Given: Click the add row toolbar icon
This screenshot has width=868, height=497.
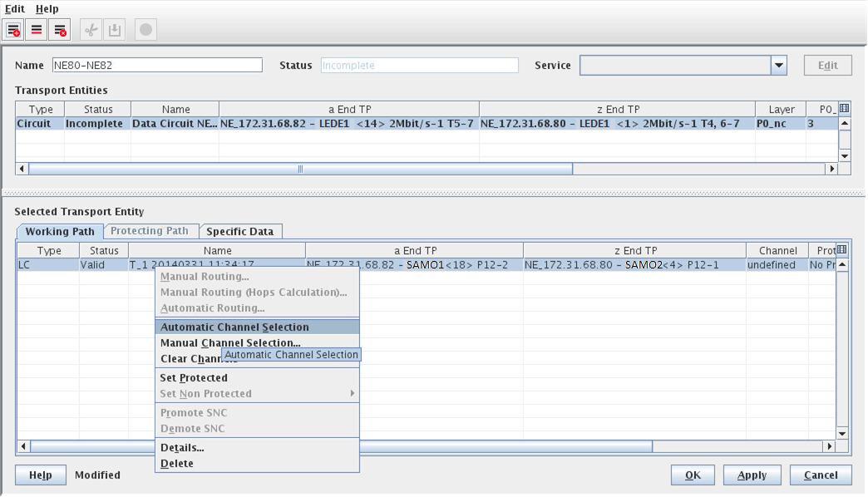Looking at the screenshot, I should click(14, 30).
